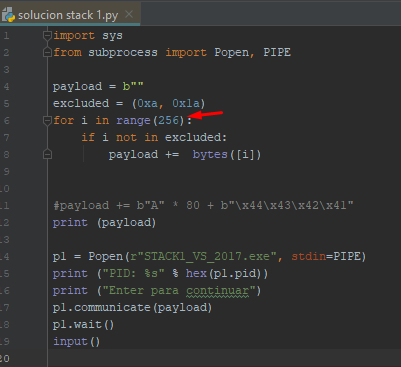Click the word 'excluded' on line 5
The height and width of the screenshot is (367, 401).
81,103
